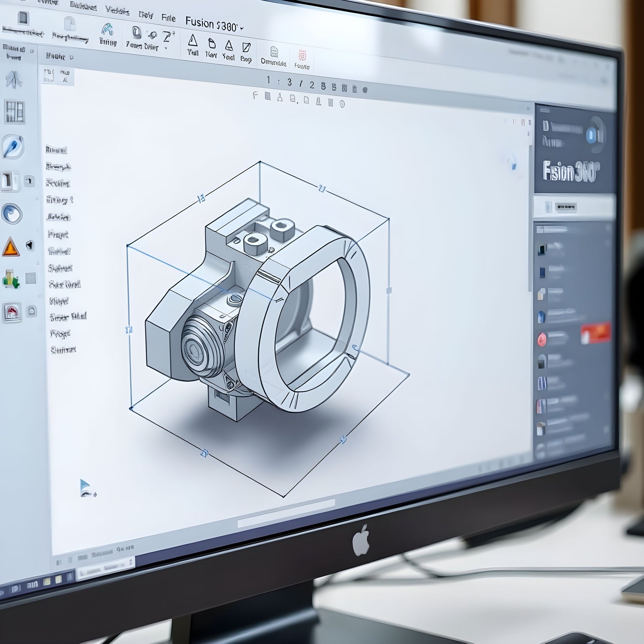Screen dimensions: 644x644
Task: Click the Fusion 360 logo in the right panel
Action: point(571,171)
